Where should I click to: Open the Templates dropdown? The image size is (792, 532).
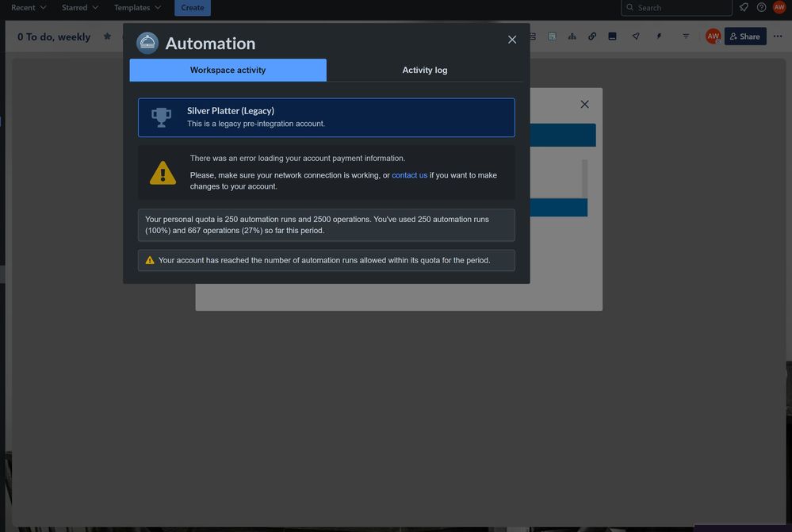point(135,6)
